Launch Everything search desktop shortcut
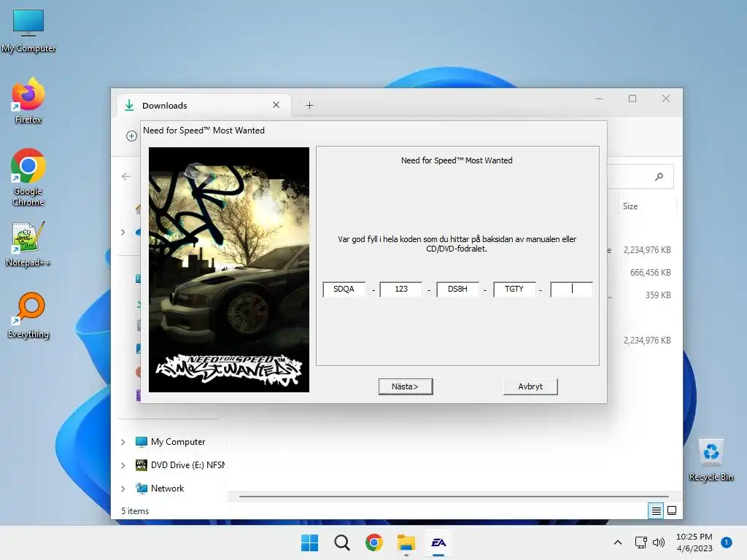 click(x=28, y=315)
